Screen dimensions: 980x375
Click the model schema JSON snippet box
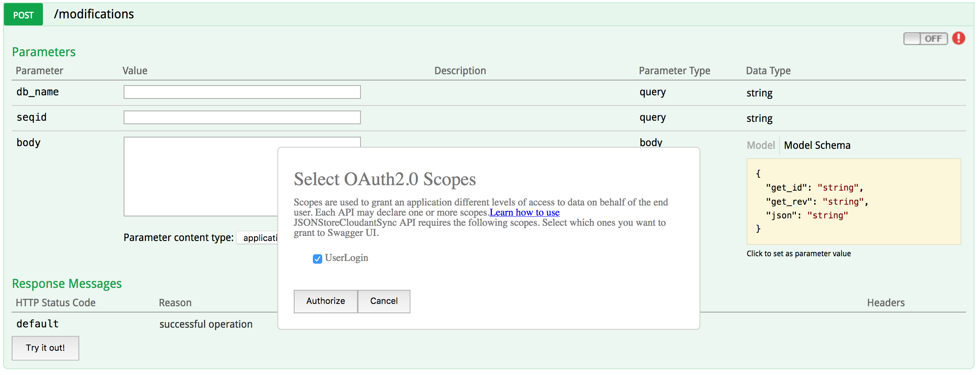tap(854, 202)
